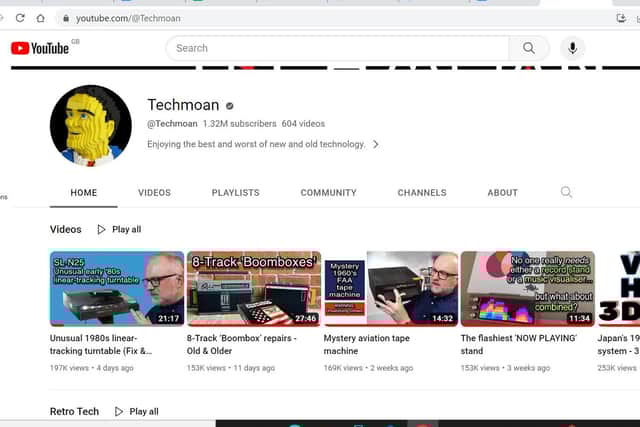Switch to the CHANNELS tab

tap(422, 193)
